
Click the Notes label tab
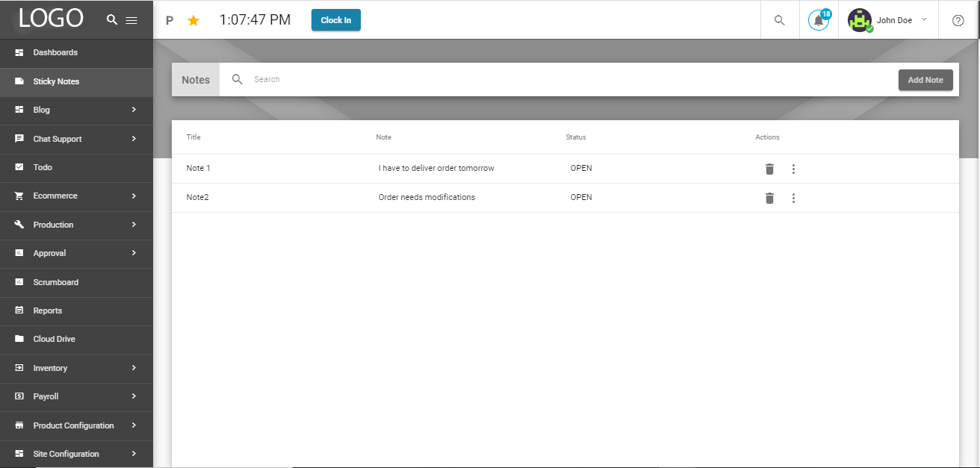[x=196, y=80]
